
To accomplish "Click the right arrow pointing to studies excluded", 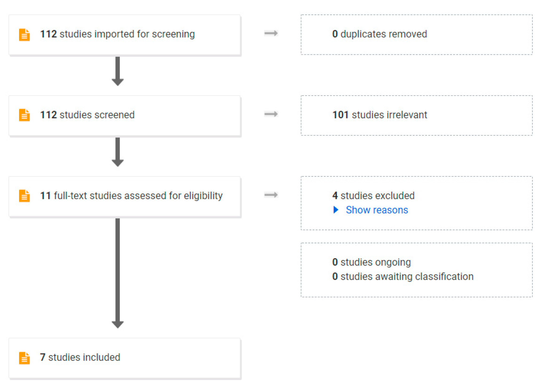I will click(271, 195).
